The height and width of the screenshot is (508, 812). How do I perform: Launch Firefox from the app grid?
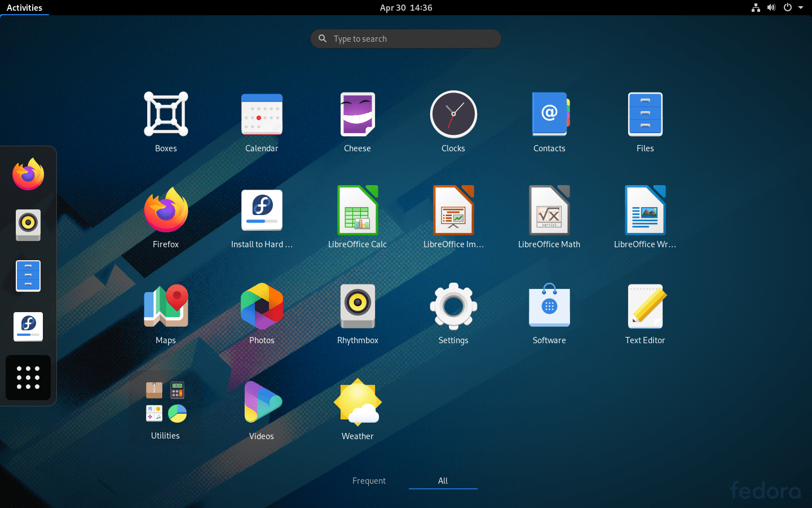point(166,211)
